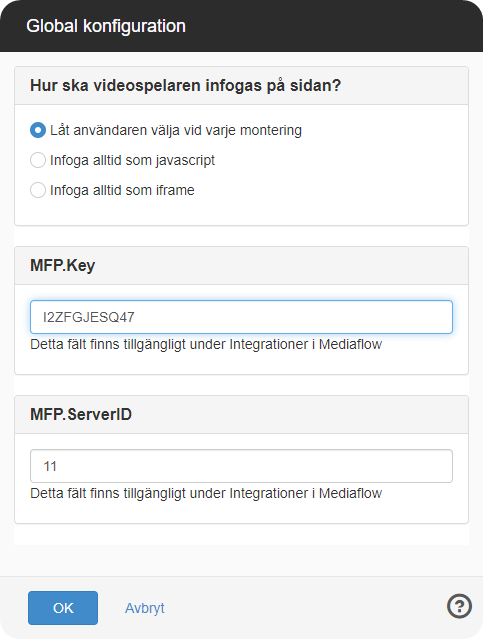Viewport: 483px width, 639px height.
Task: Focus the MFP.Key input field
Action: point(241,317)
